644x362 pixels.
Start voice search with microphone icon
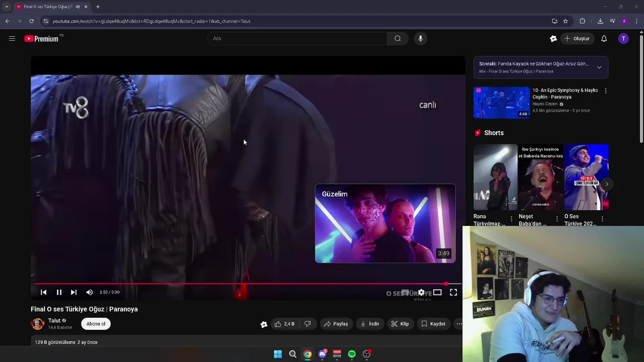click(421, 38)
